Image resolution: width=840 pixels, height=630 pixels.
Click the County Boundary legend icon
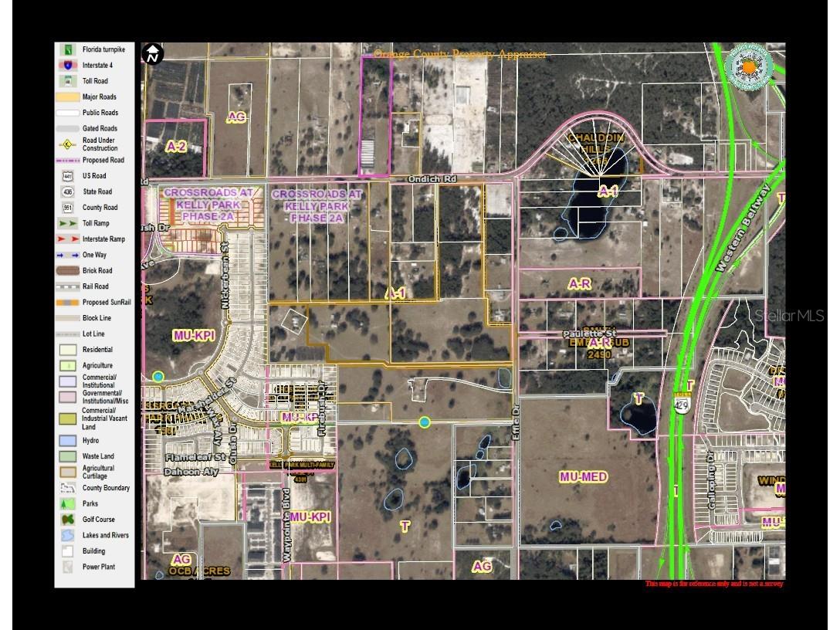click(68, 488)
